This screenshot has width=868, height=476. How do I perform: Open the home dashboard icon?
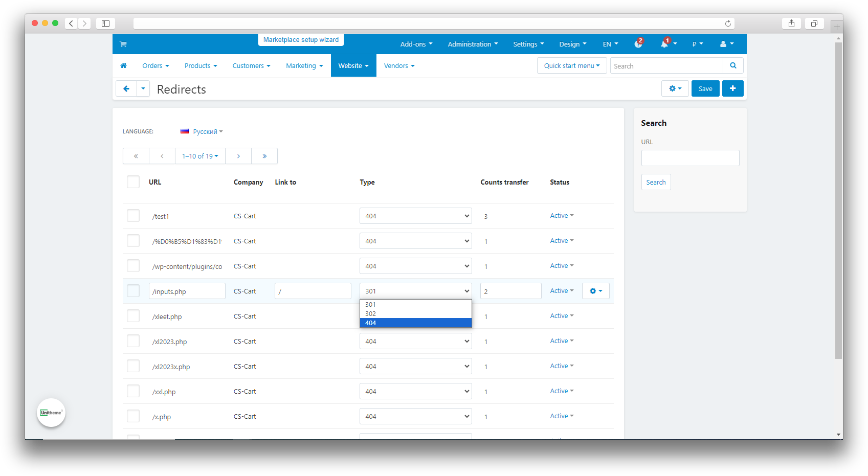[x=123, y=66]
